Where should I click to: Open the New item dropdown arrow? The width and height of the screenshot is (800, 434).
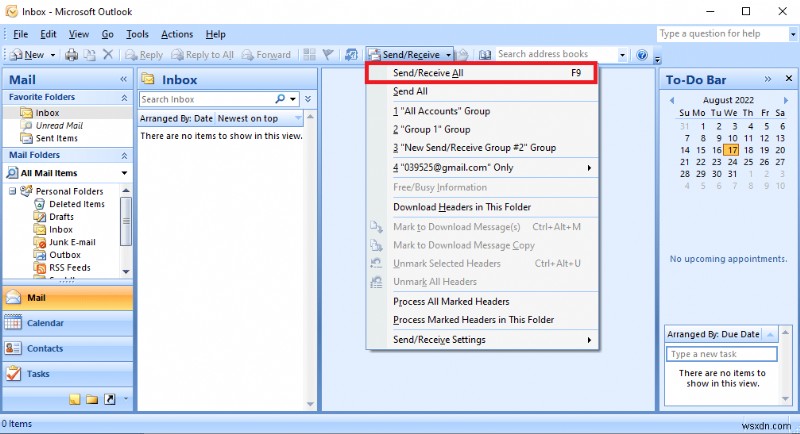point(53,55)
